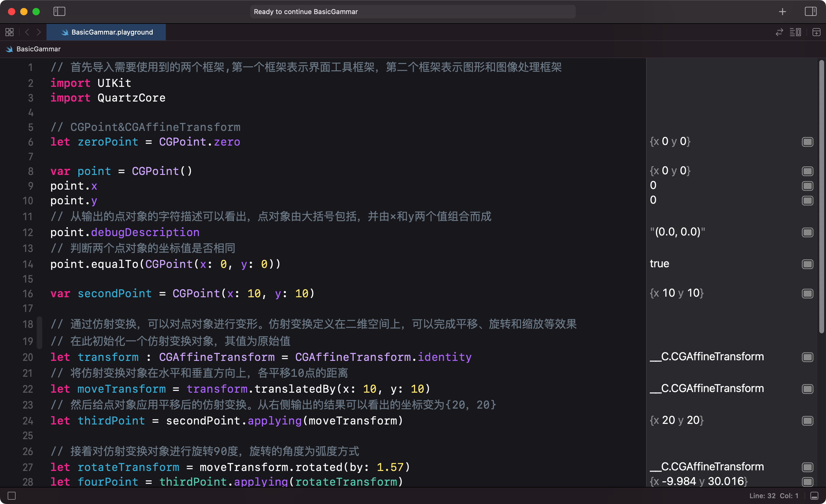Show quick look for fourPoint result

pyautogui.click(x=807, y=482)
